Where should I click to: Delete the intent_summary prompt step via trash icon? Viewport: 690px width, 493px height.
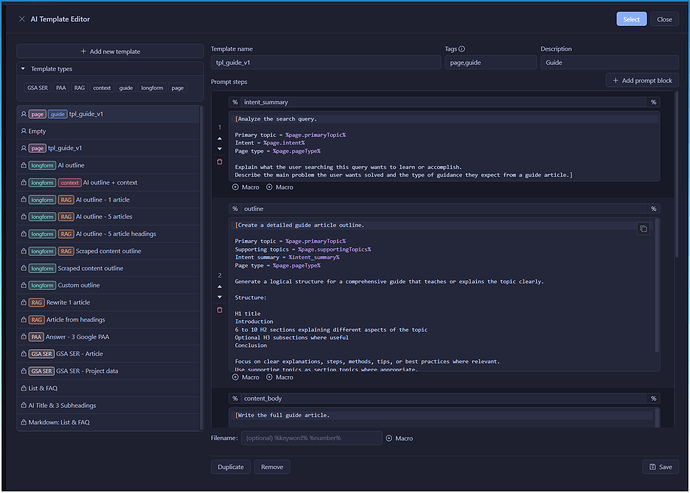pos(220,161)
